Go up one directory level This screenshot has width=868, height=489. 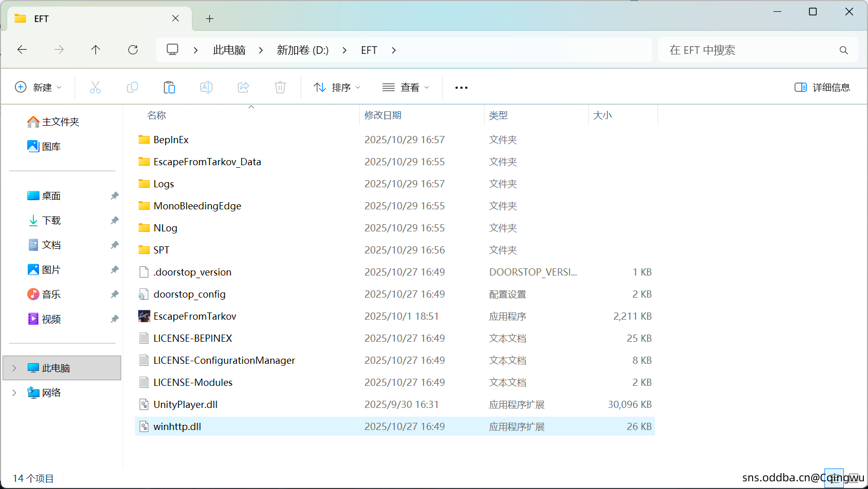96,50
